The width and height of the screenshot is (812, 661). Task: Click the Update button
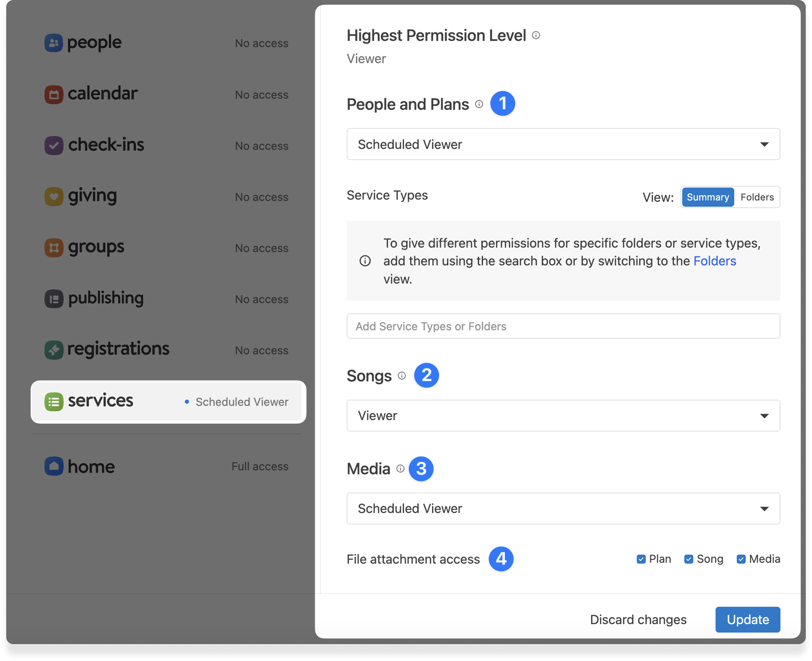click(x=747, y=619)
